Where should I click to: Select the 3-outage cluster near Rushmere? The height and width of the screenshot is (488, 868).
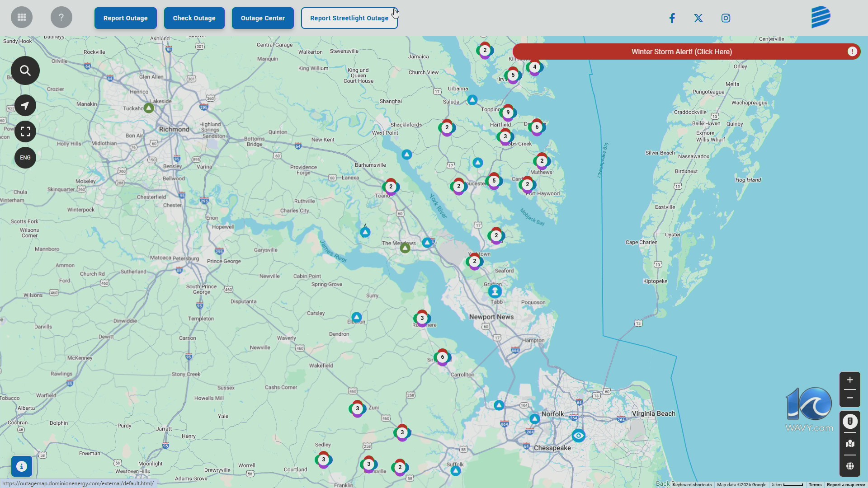422,318
